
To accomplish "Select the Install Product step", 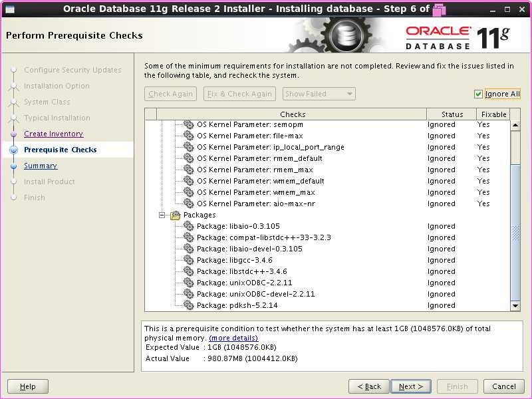I will click(x=49, y=182).
